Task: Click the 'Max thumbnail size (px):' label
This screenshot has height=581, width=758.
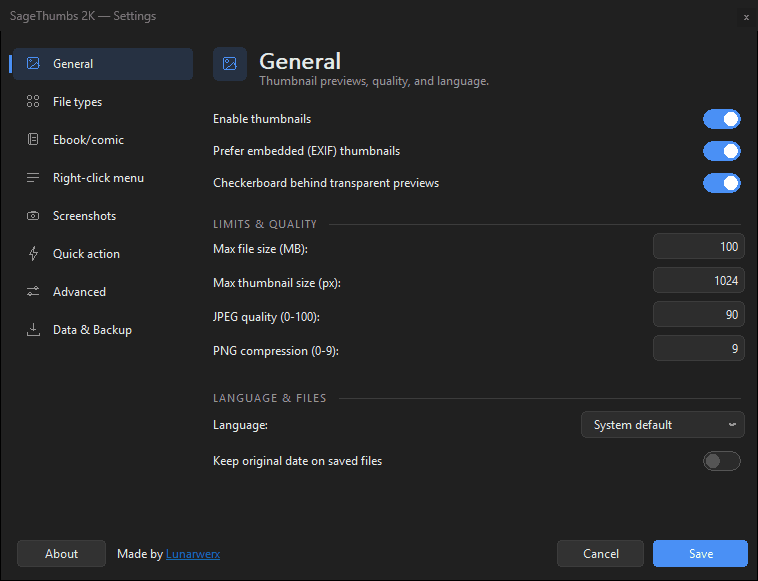Action: point(277,283)
